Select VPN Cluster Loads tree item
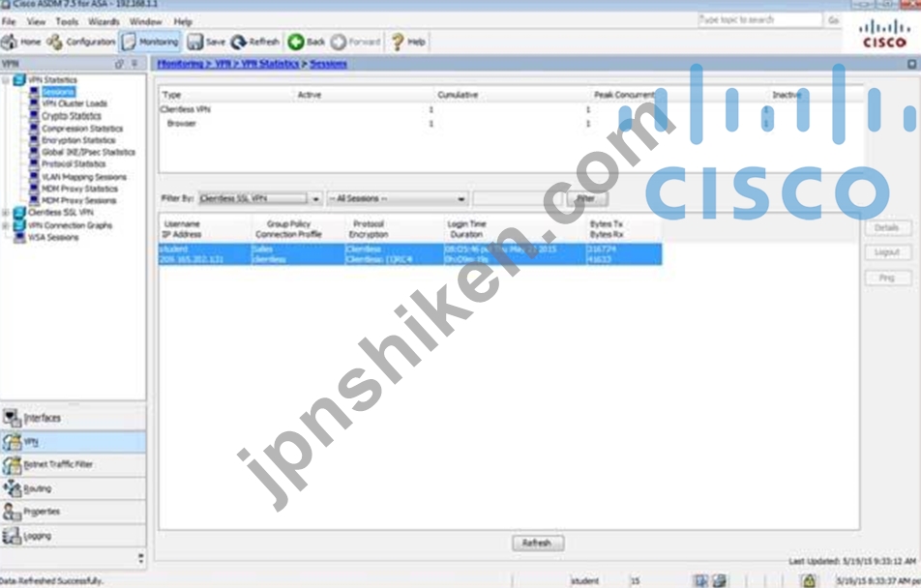The width and height of the screenshot is (921, 588). click(x=74, y=103)
